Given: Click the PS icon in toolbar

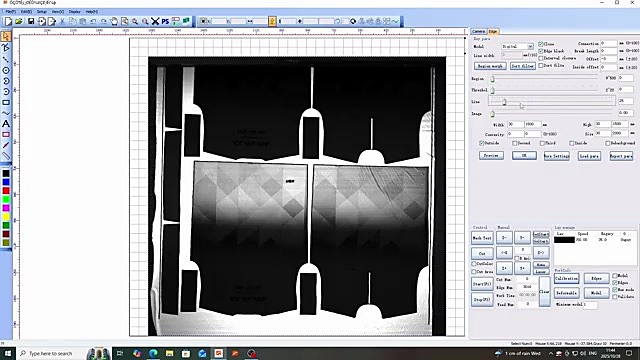Looking at the screenshot, I should 165,21.
